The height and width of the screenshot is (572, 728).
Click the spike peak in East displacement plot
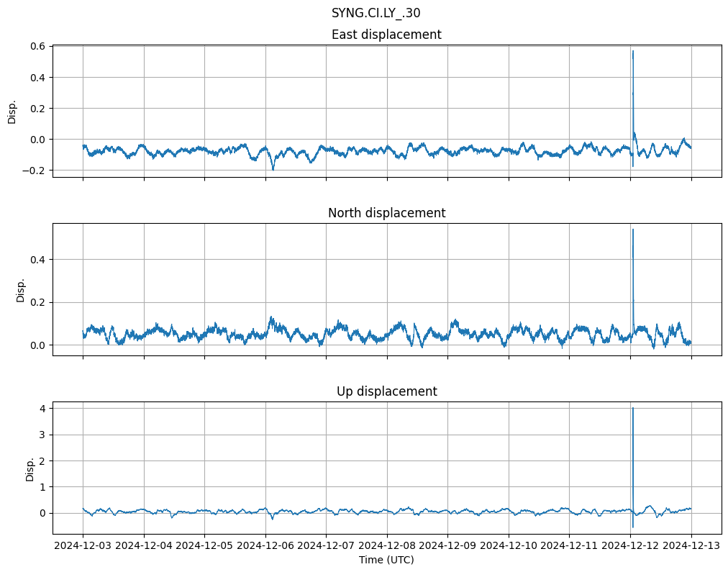coord(632,51)
